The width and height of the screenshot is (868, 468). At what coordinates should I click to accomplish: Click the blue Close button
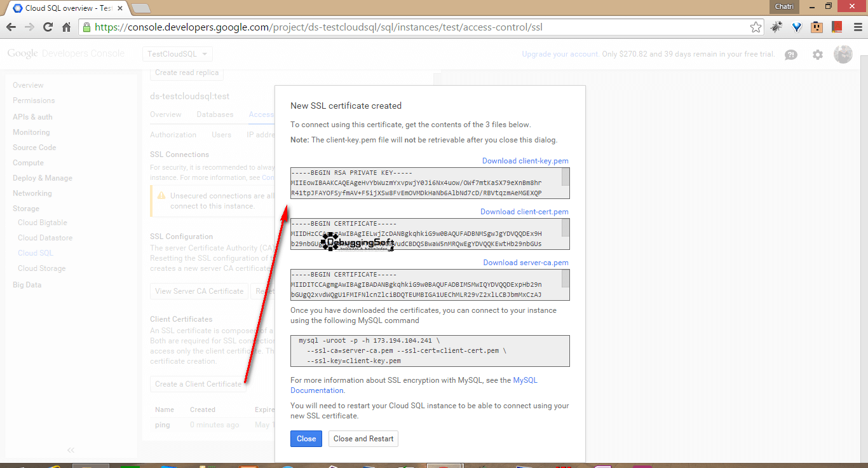[306, 439]
